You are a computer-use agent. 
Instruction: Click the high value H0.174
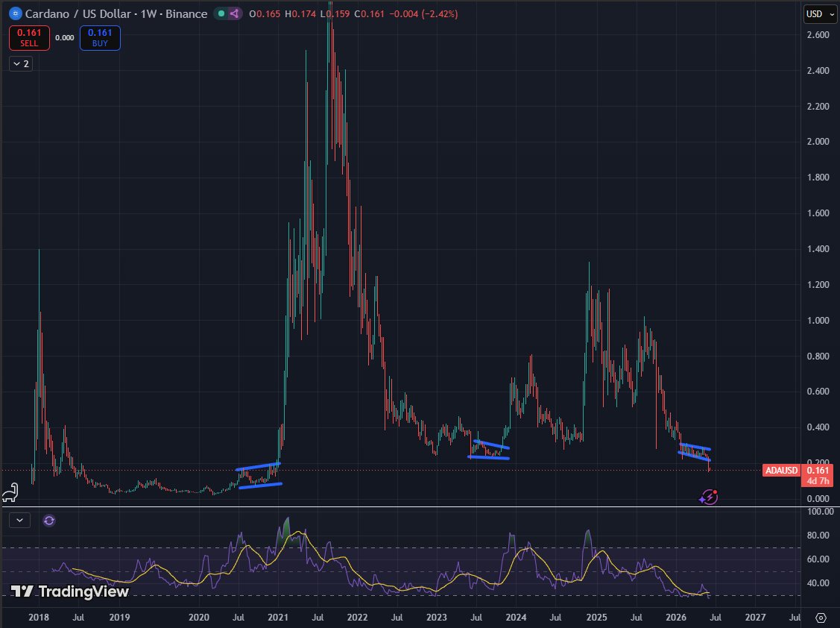pyautogui.click(x=300, y=14)
